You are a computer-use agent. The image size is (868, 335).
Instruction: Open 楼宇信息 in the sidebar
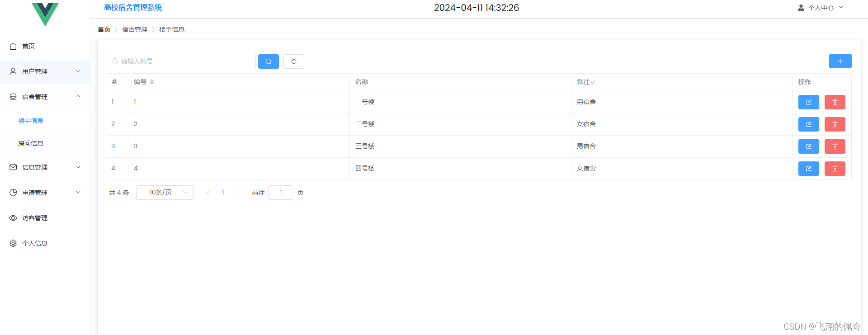pos(31,121)
